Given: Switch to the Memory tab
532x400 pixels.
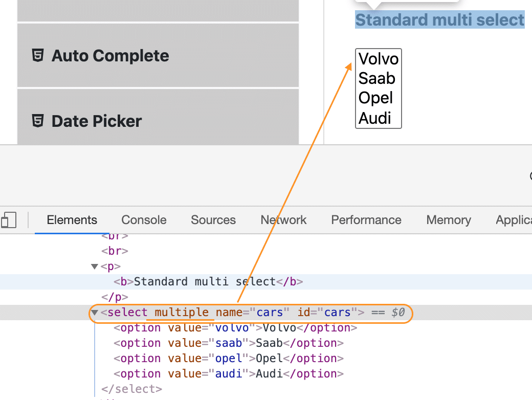Looking at the screenshot, I should click(x=449, y=220).
